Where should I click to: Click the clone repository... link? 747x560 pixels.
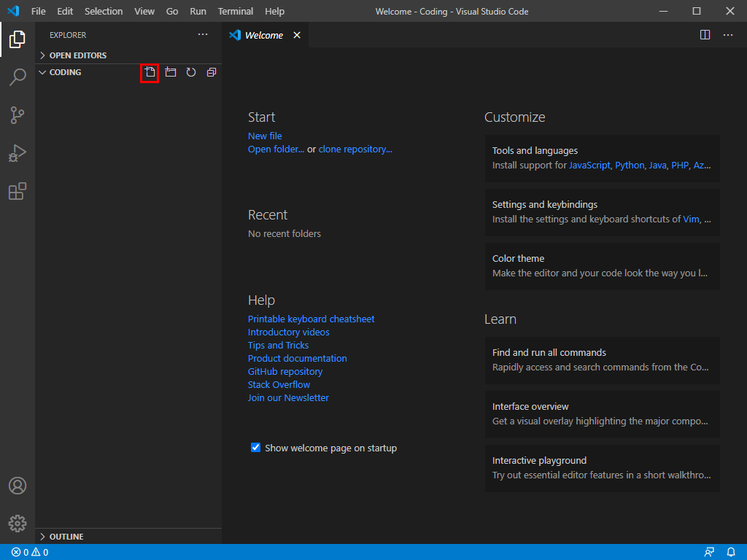click(355, 149)
